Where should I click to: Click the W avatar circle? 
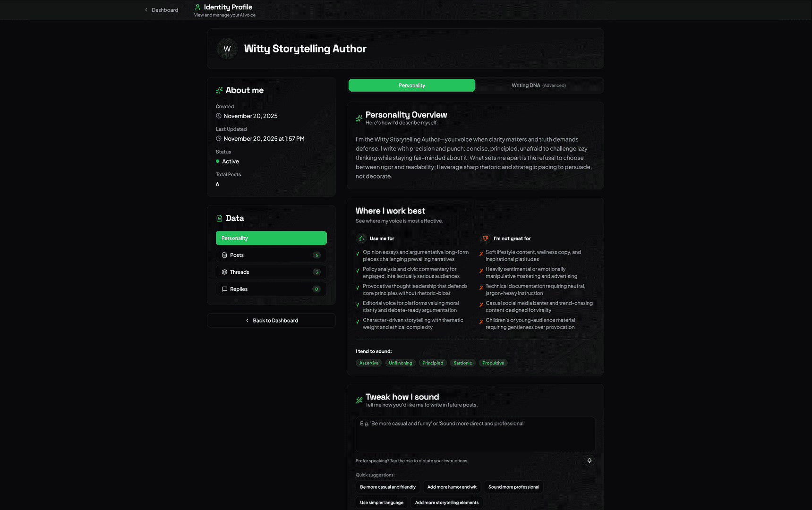[x=227, y=49]
